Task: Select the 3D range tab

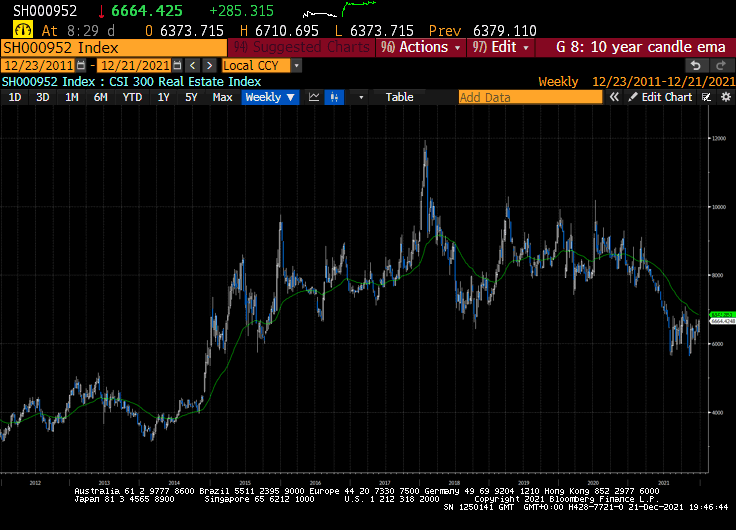Action: pyautogui.click(x=43, y=97)
